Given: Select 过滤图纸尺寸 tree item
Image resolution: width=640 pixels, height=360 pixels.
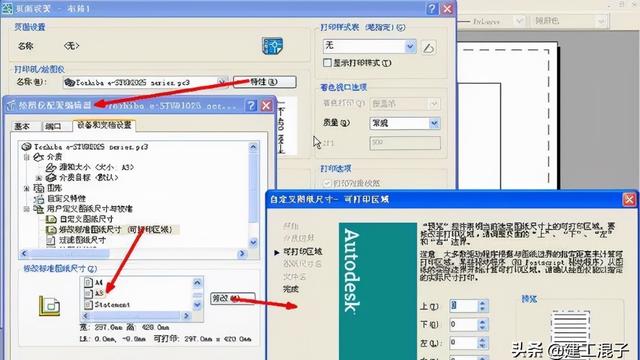Looking at the screenshot, I should [x=76, y=240].
